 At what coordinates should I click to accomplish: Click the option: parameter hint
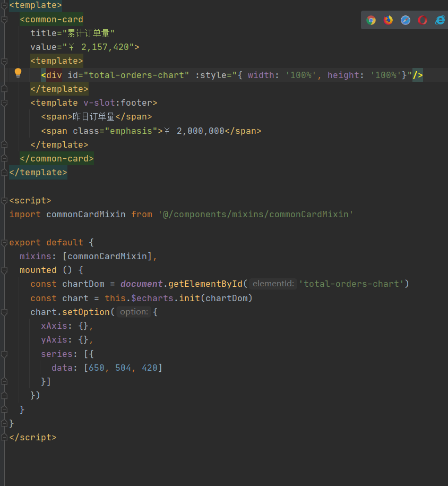[134, 312]
